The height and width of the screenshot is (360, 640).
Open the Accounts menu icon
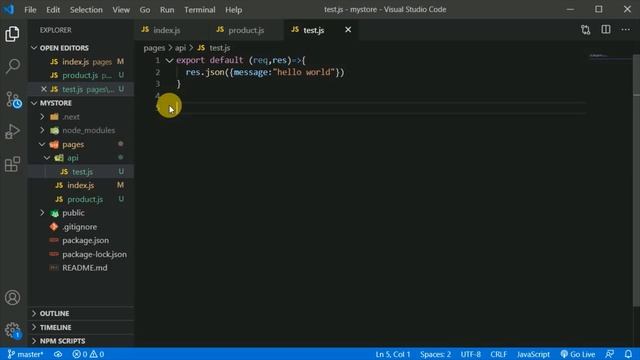[x=12, y=298]
